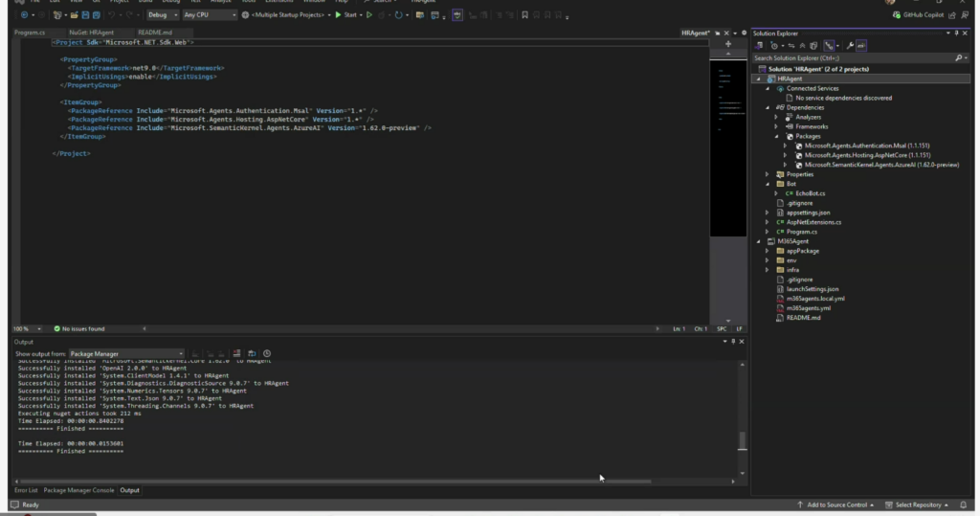Viewport: 980px width, 516px height.
Task: Click the editor minimap scroll overview
Action: tap(728, 148)
